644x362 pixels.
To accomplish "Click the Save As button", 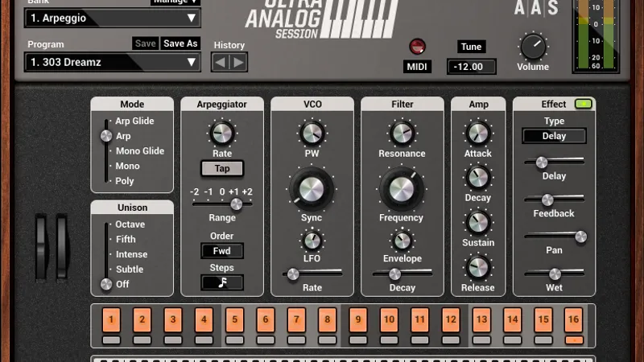I will [x=180, y=43].
